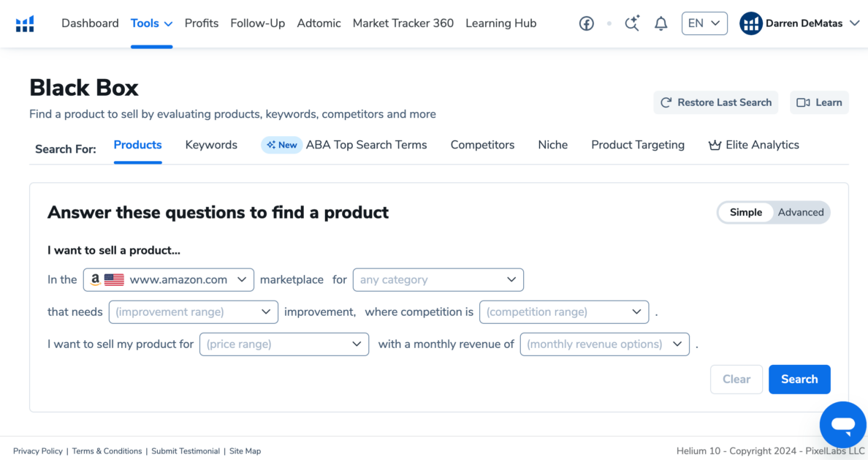Click 'Answer these questions to find a product' heading
Screen dimensions: 868x460
[218, 212]
